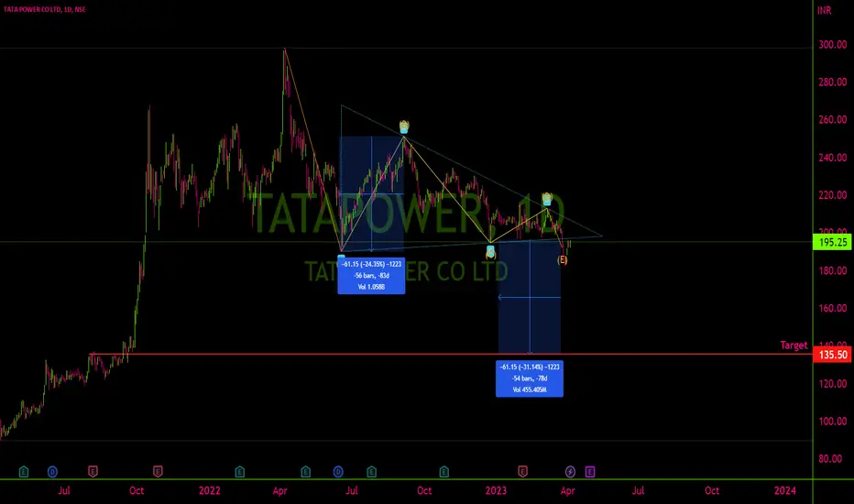Image resolution: width=854 pixels, height=504 pixels.
Task: Click the 2022 label on time axis
Action: pos(209,490)
